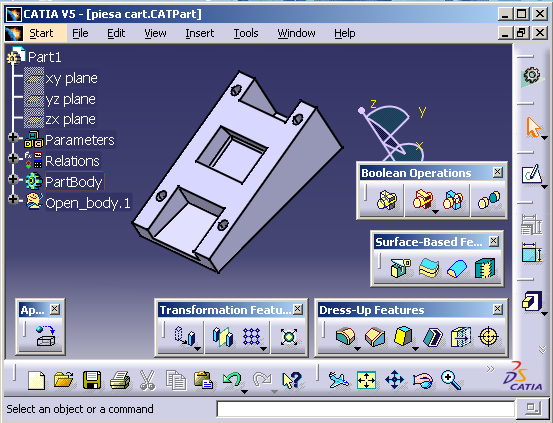Screen dimensions: 553x423
Task: Close the Dress-Up Features toolbar
Action: pos(498,309)
